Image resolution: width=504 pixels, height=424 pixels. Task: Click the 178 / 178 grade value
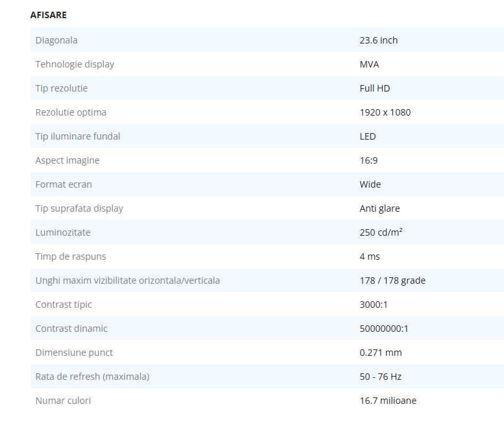pyautogui.click(x=392, y=281)
